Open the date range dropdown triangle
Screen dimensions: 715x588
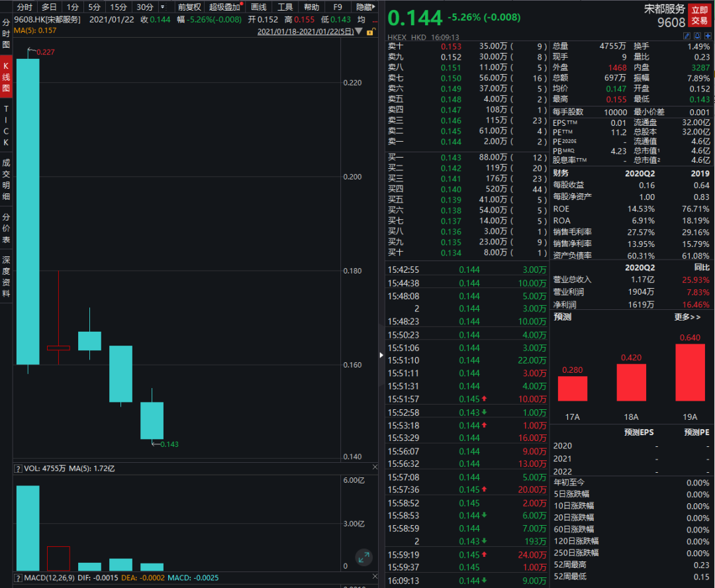click(359, 31)
